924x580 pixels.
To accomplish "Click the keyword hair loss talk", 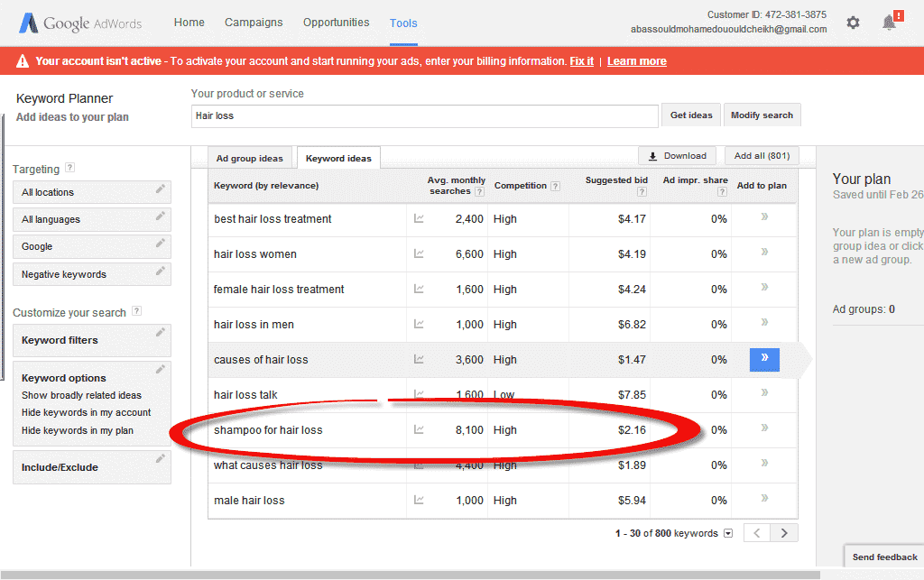I will [245, 394].
